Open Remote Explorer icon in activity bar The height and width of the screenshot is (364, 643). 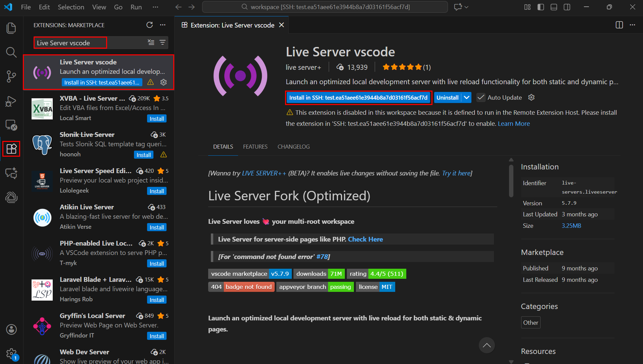tap(11, 125)
